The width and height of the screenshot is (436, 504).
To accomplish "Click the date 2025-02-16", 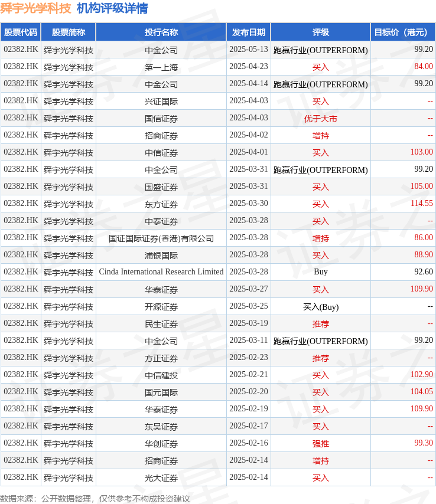I will (x=249, y=443).
